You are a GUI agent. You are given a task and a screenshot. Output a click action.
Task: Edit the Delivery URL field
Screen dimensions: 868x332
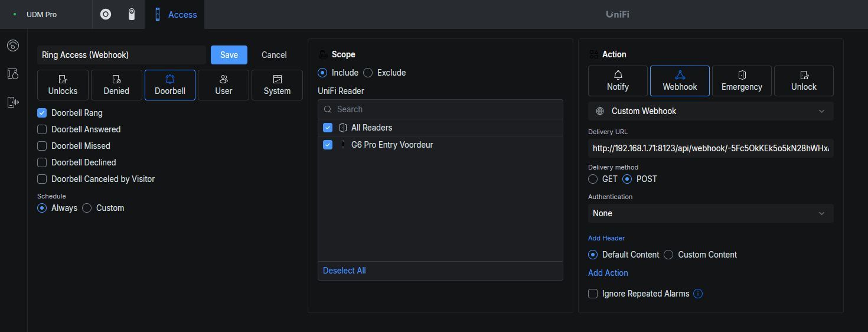pos(711,148)
